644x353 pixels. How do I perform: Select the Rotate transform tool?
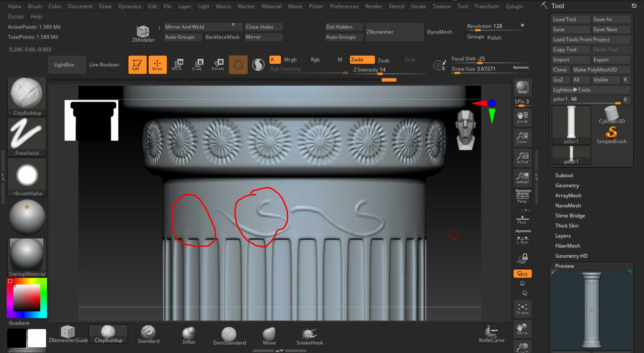(218, 64)
